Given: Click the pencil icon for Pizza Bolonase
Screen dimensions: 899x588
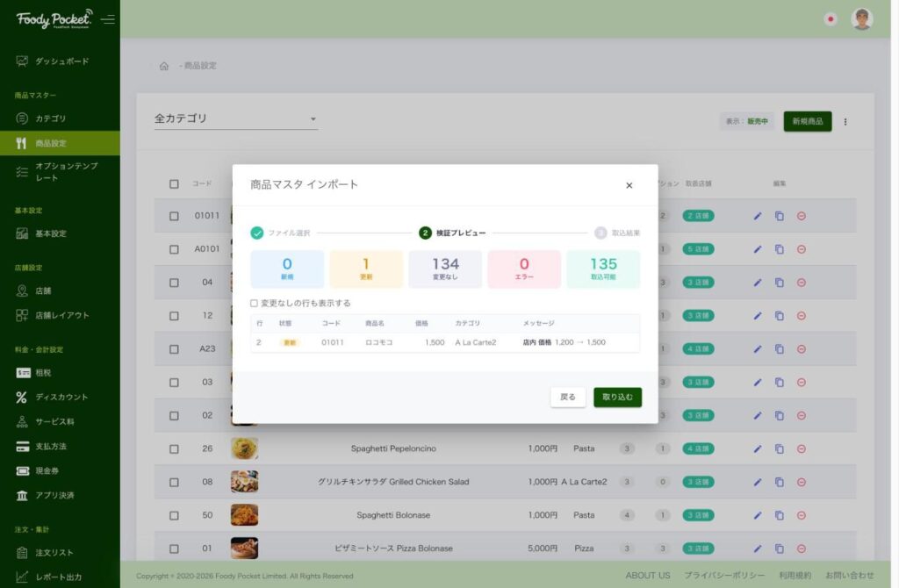Looking at the screenshot, I should coord(758,549).
